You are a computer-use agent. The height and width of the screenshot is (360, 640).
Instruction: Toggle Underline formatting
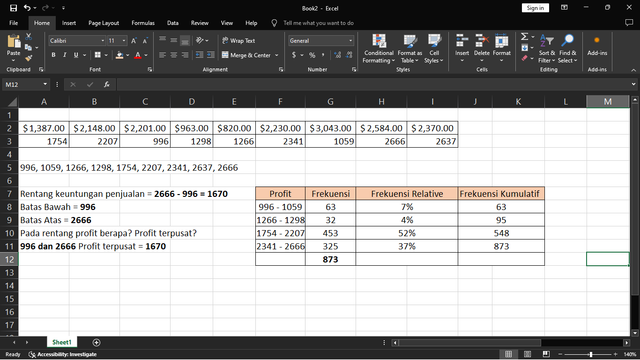click(x=76, y=55)
